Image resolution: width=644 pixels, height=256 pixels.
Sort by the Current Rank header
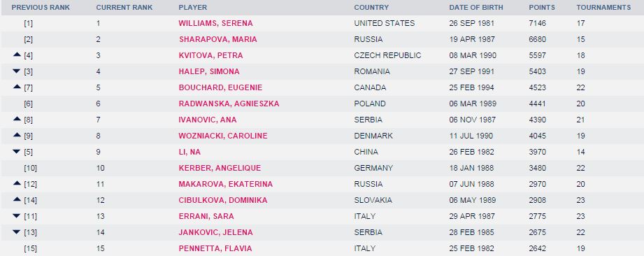pos(124,8)
